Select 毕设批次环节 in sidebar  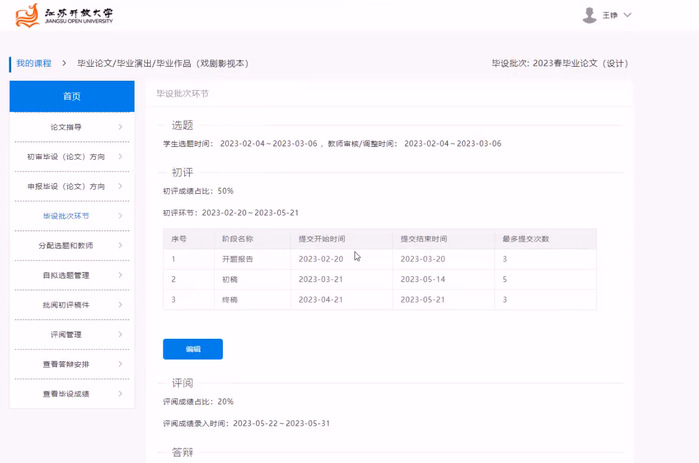pos(66,216)
